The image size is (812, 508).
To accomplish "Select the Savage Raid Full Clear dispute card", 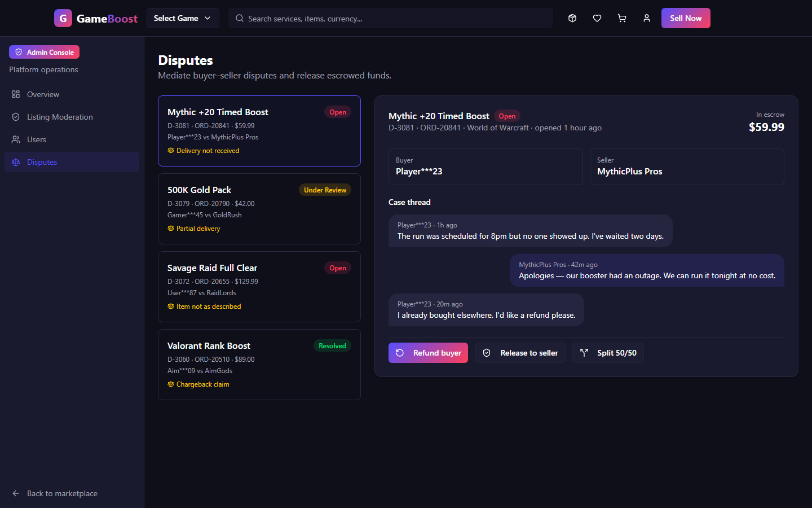I will point(259,287).
